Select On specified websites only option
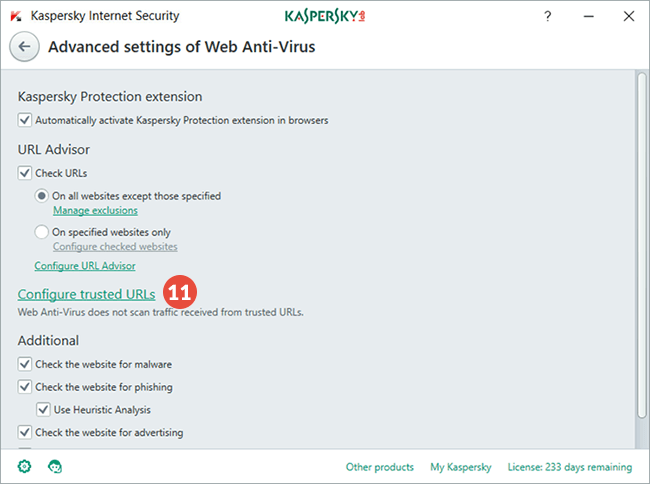Image resolution: width=650 pixels, height=484 pixels. coord(42,232)
